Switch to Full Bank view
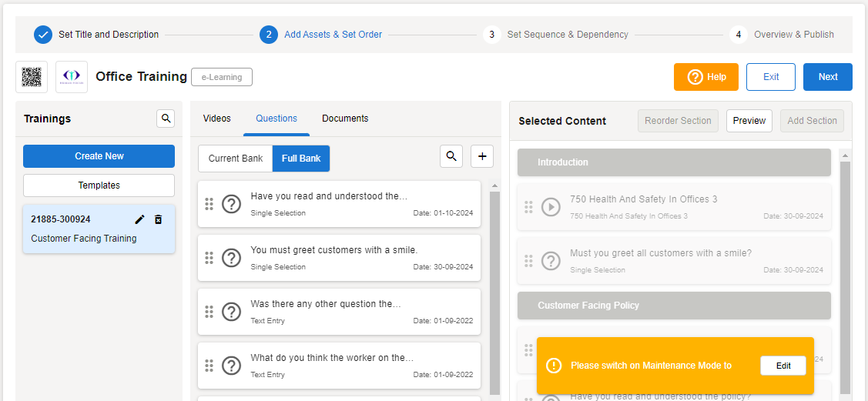 pos(301,159)
